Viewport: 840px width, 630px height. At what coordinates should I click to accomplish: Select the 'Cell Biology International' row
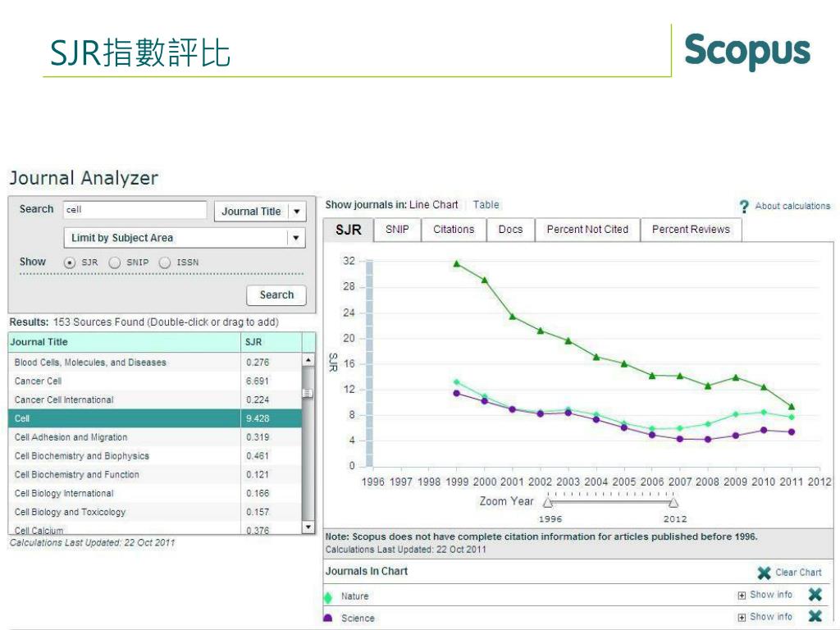[155, 493]
